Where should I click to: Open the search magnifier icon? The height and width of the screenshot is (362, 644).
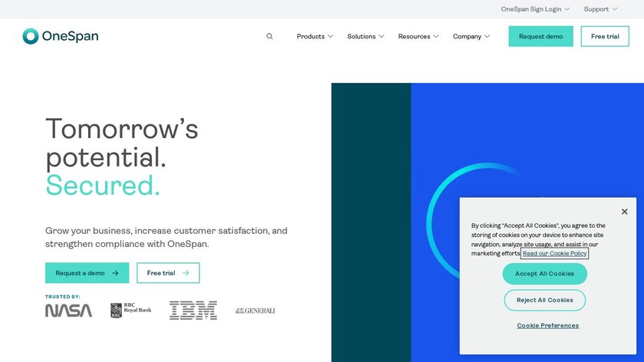pyautogui.click(x=269, y=36)
